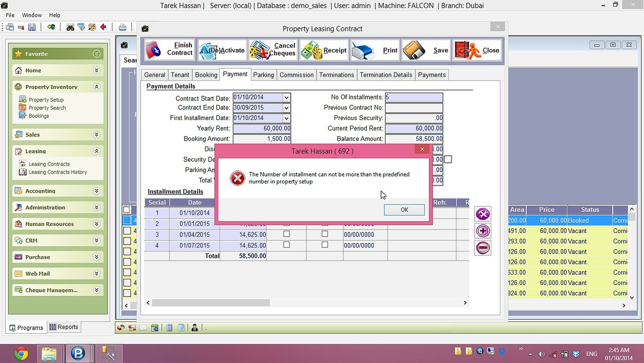The image size is (644, 363).
Task: Switch to the Termination Details tab
Action: (x=385, y=75)
